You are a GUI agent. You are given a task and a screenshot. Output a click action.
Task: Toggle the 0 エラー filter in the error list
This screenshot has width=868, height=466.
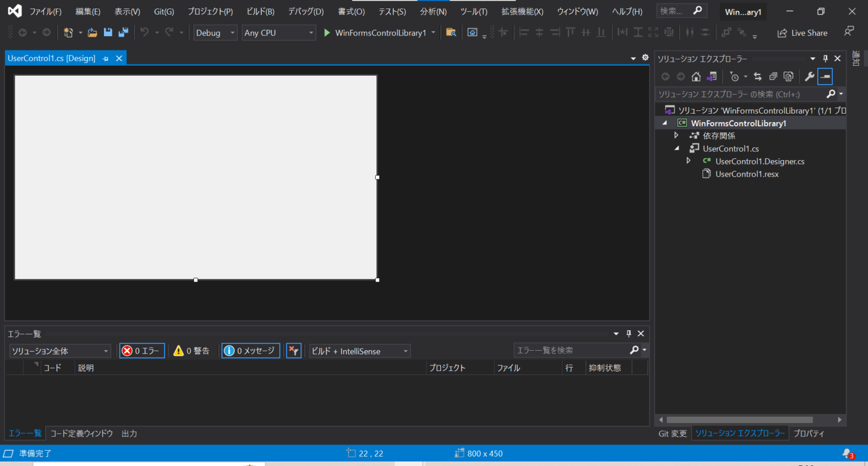[141, 351]
